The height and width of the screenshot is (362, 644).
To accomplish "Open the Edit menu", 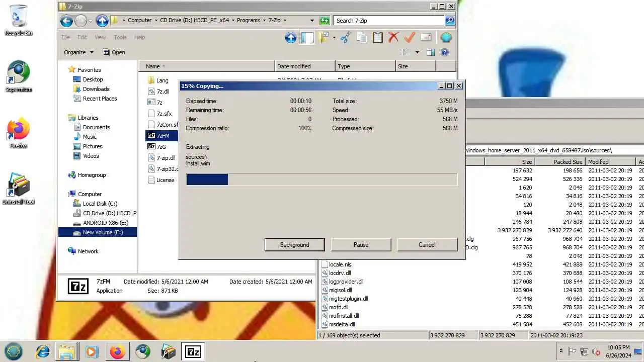I will [82, 37].
